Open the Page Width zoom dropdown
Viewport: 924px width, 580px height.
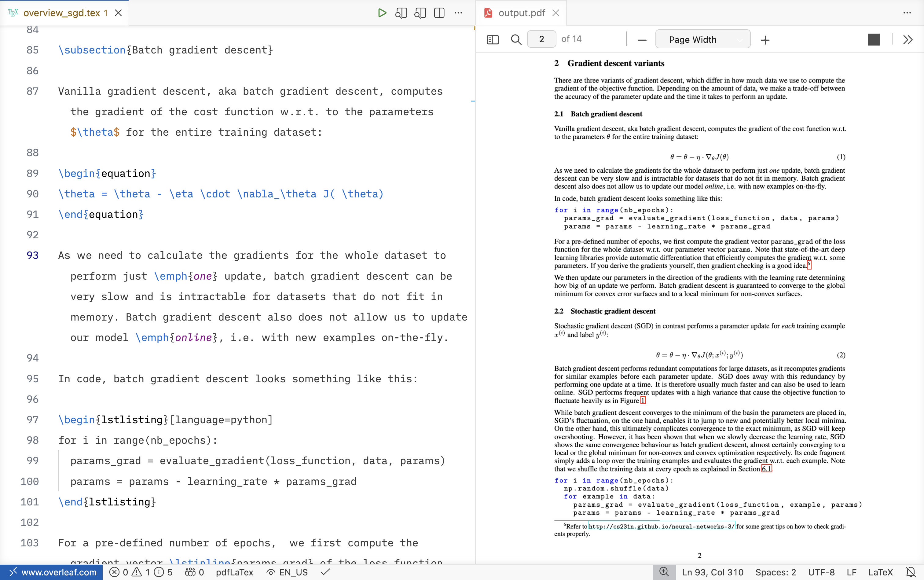point(703,39)
